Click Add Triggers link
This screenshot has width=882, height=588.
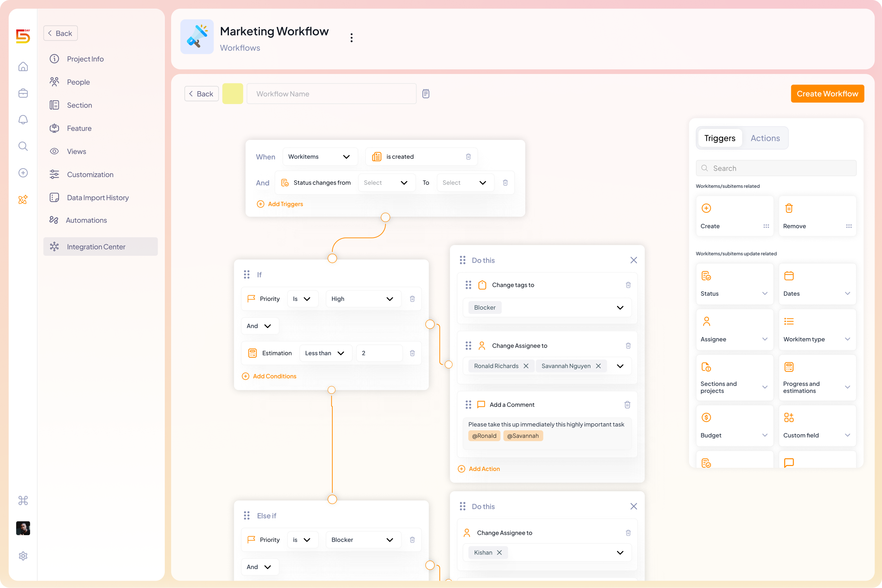pyautogui.click(x=279, y=204)
